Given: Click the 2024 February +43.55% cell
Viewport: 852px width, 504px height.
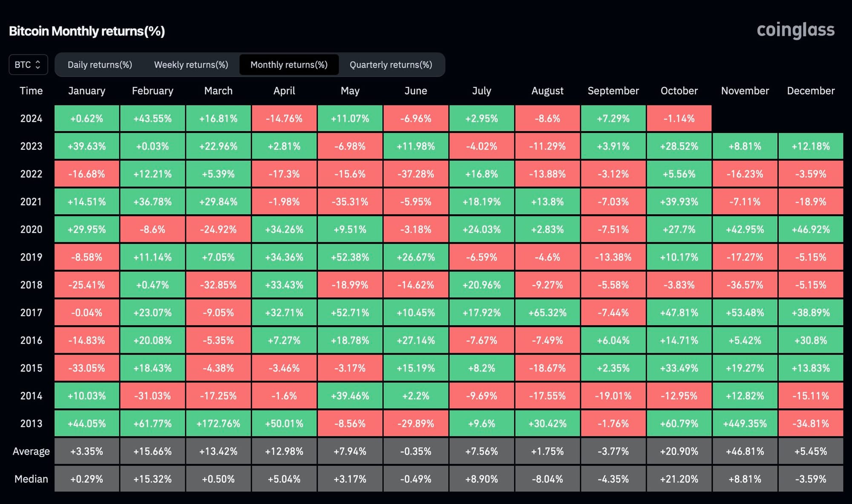Looking at the screenshot, I should (x=153, y=118).
